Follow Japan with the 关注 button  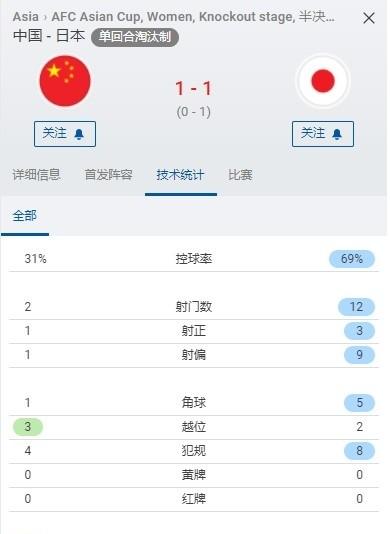[x=323, y=134]
